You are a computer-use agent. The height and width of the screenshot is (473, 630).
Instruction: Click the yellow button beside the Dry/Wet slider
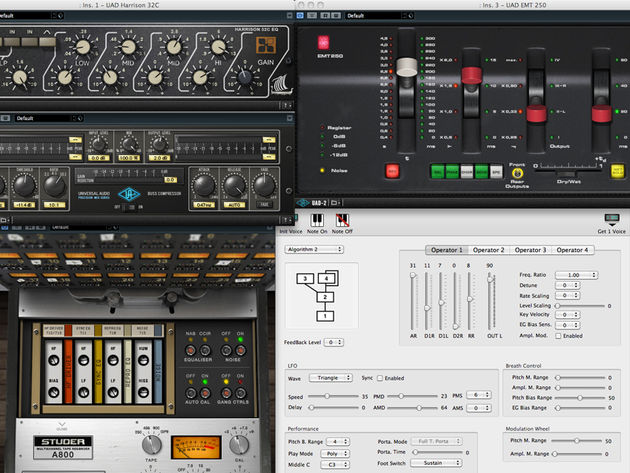pyautogui.click(x=617, y=171)
